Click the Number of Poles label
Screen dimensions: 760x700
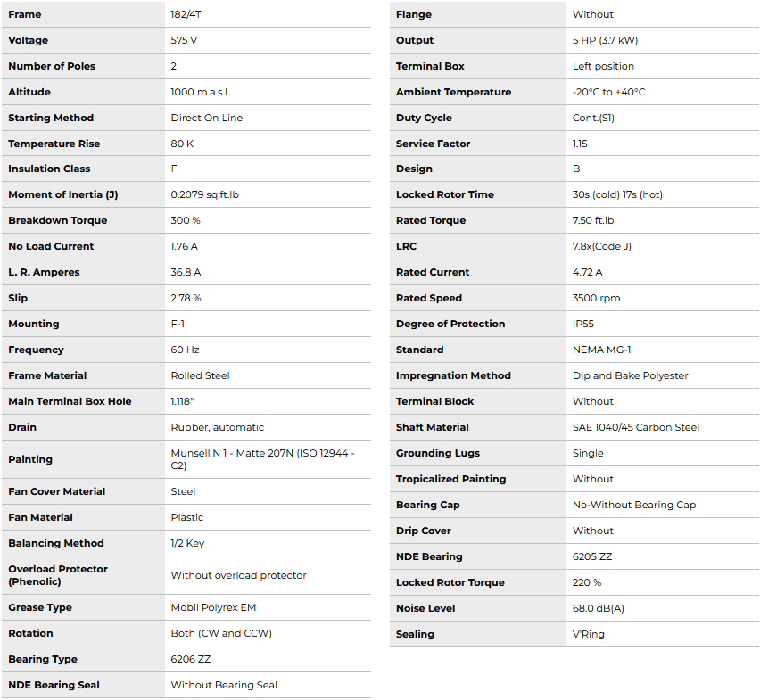(x=52, y=66)
